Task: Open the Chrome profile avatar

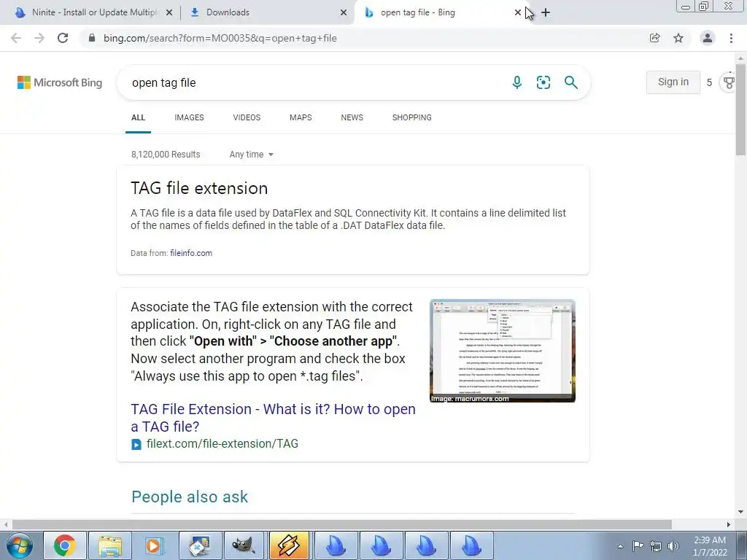Action: 708,38
